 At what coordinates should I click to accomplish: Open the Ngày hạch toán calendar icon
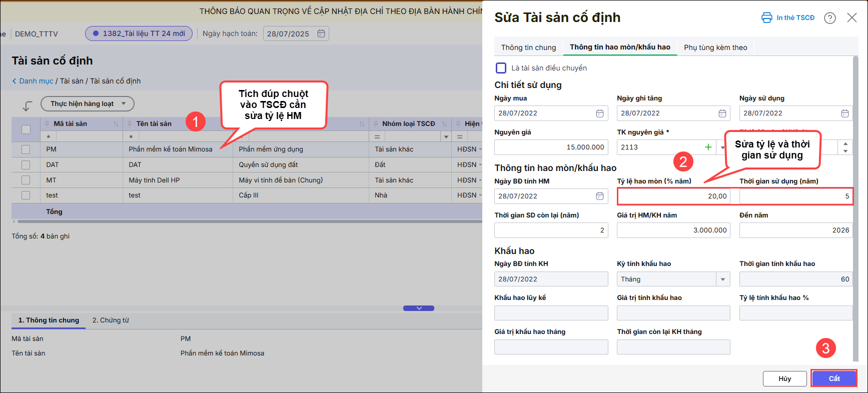click(x=321, y=33)
